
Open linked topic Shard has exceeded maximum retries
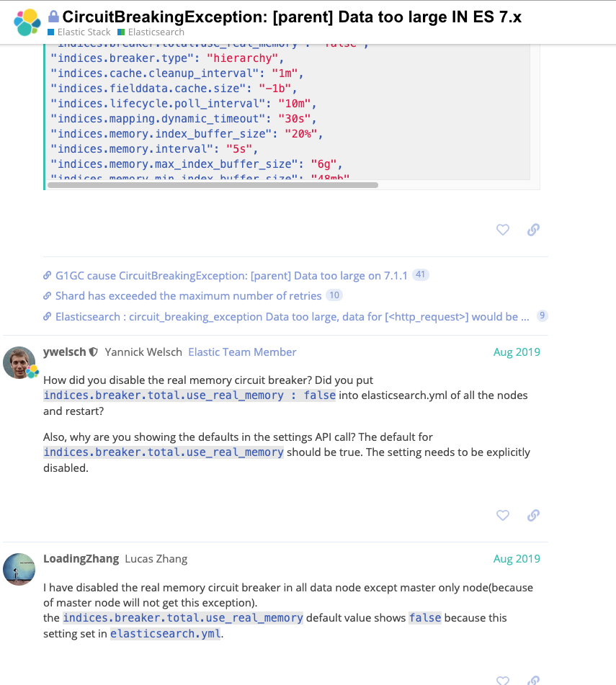click(x=188, y=296)
